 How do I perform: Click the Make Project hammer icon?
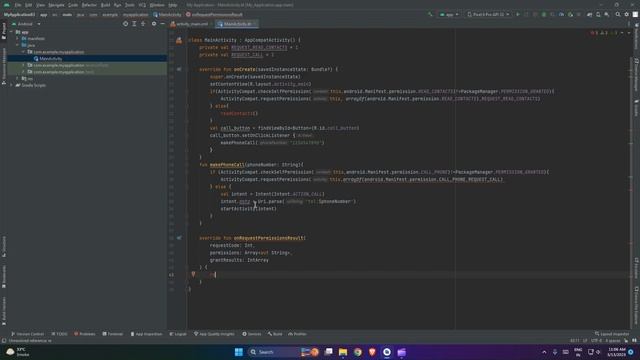(430, 14)
